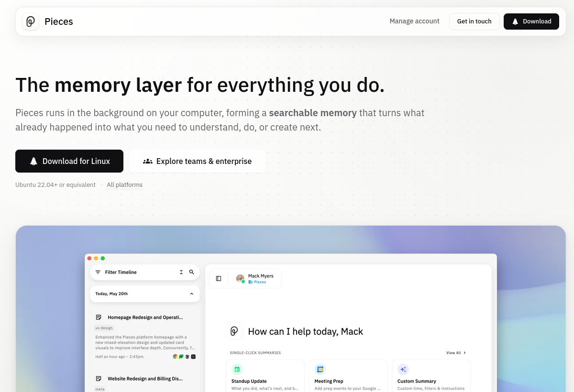Click the search magnifier in Filter Timeline bar

coord(192,272)
